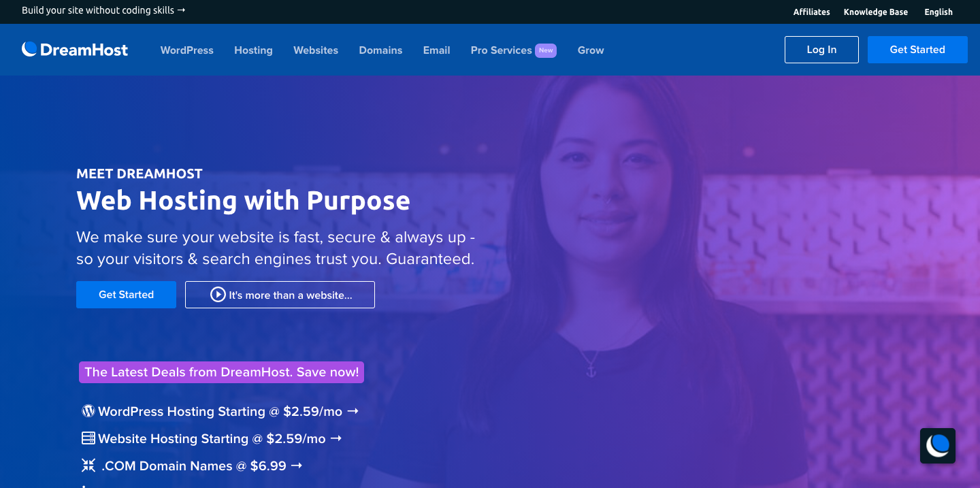Expand the Hosting navigation menu
Image resolution: width=980 pixels, height=488 pixels.
pos(253,50)
